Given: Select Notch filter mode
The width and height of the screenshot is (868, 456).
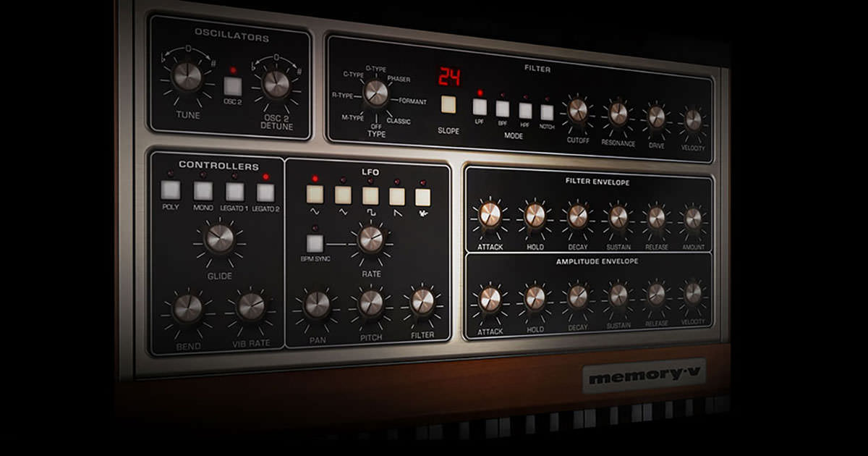Looking at the screenshot, I should (x=547, y=112).
